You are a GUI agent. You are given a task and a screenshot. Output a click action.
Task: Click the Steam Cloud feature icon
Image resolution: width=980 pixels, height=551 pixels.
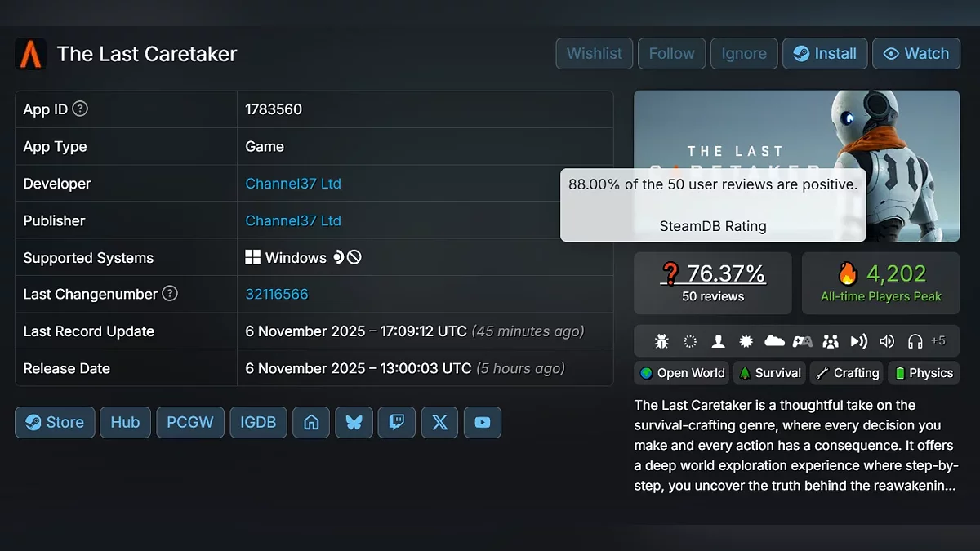click(774, 341)
